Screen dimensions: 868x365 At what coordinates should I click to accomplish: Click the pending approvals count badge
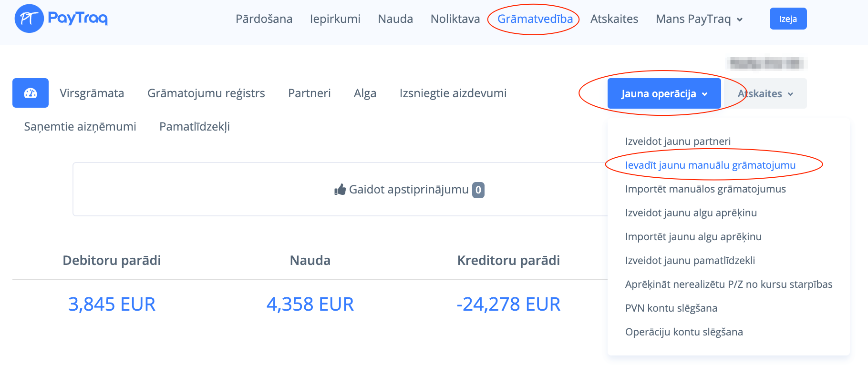478,190
